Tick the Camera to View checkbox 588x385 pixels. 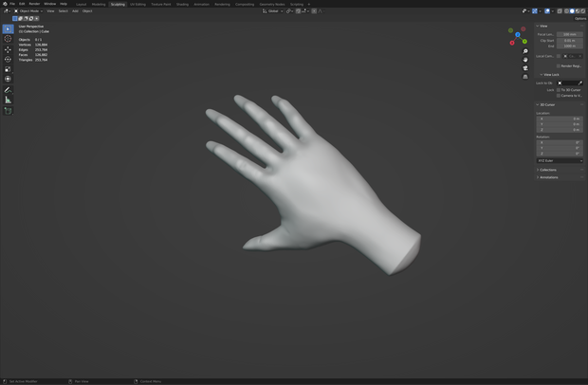click(x=559, y=96)
